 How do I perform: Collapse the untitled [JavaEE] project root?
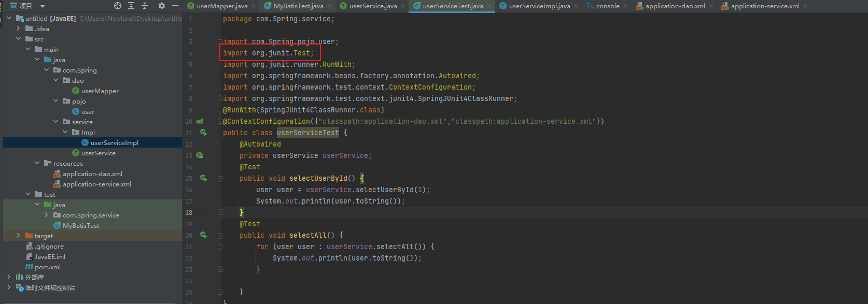point(9,18)
